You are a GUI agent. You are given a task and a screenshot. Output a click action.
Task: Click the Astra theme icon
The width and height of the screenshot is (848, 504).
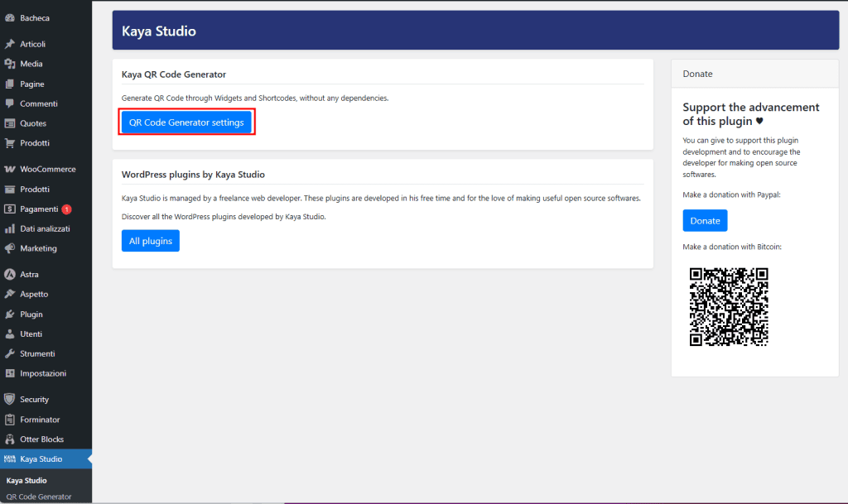(12, 274)
